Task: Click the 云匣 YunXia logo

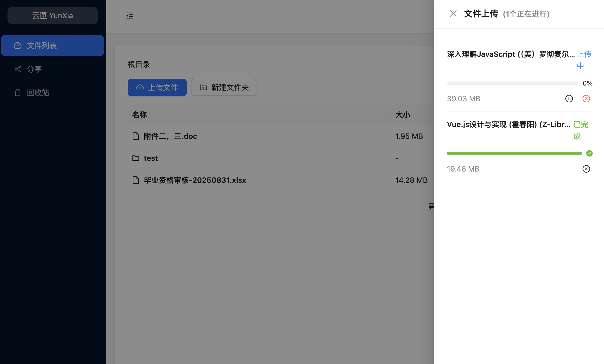Action: [x=53, y=16]
